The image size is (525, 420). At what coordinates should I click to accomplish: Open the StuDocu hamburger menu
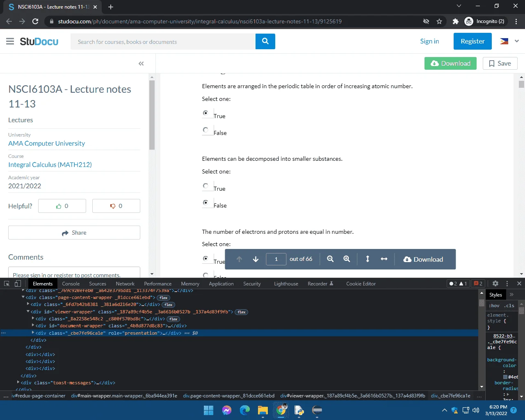coord(10,41)
